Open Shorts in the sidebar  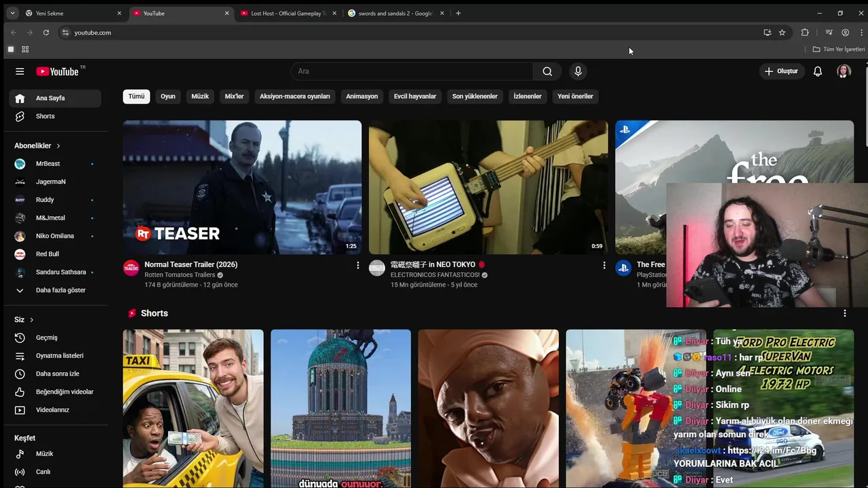coord(55,117)
